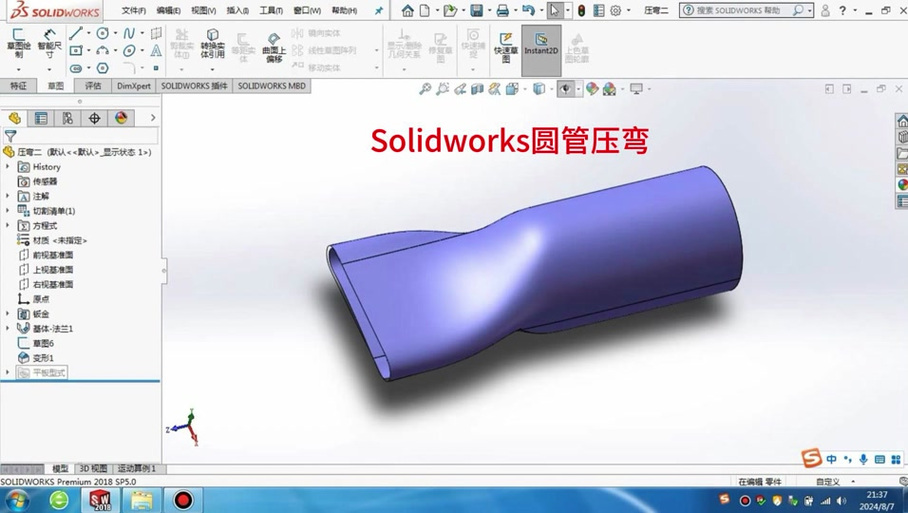Open the Options gear icon
The image size is (908, 513).
click(616, 10)
